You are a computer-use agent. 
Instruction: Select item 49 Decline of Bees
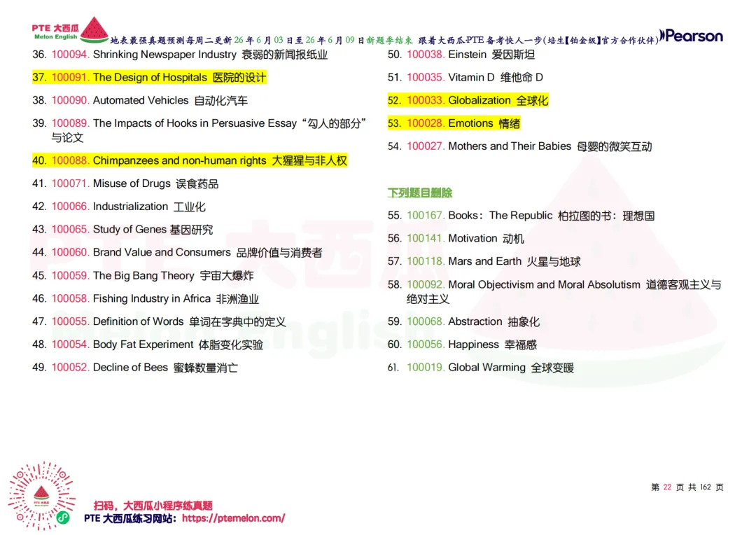[x=135, y=368]
